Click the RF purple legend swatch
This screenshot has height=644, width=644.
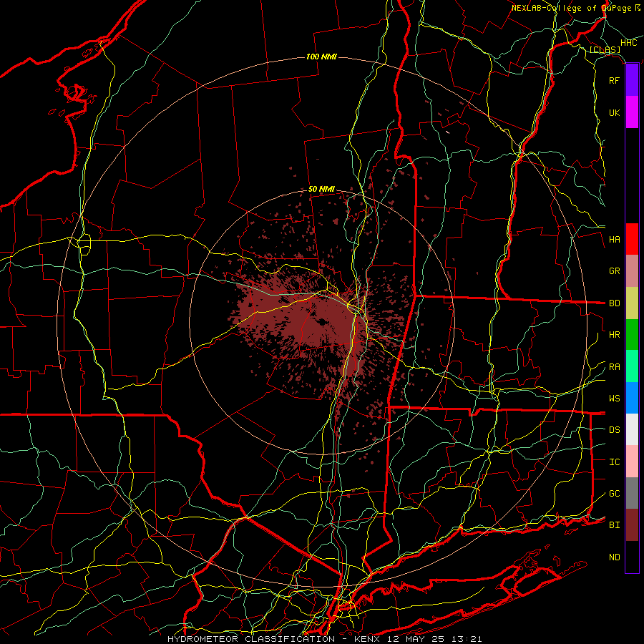click(632, 80)
